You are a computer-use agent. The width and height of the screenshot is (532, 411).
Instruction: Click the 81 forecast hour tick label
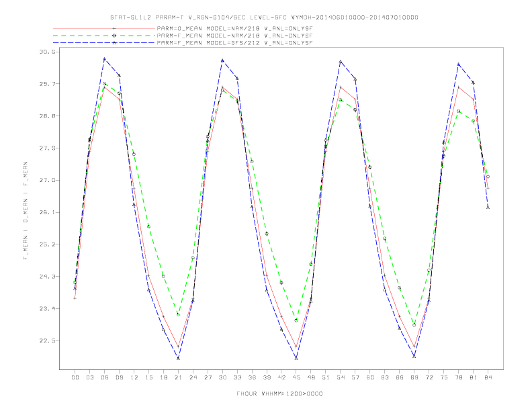[x=474, y=377]
